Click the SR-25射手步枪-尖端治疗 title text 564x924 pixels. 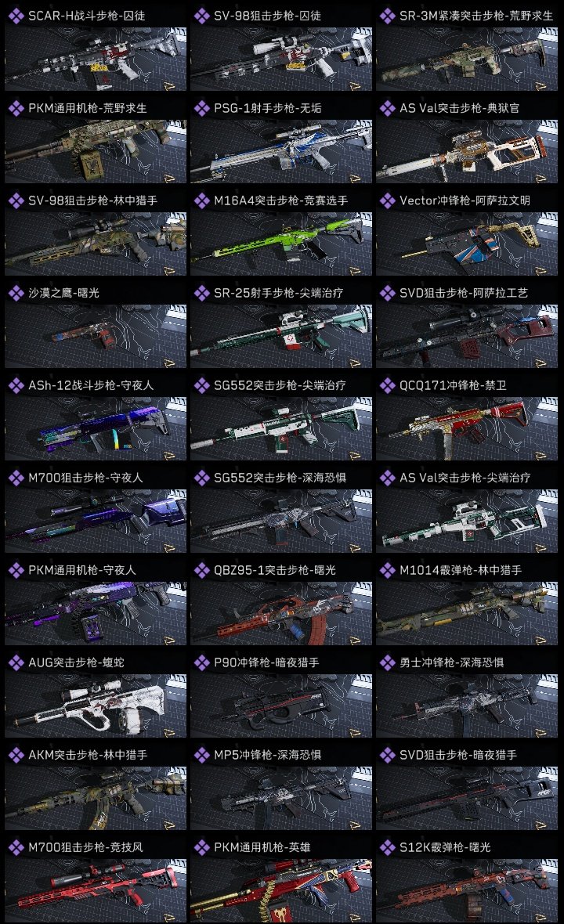click(x=278, y=293)
